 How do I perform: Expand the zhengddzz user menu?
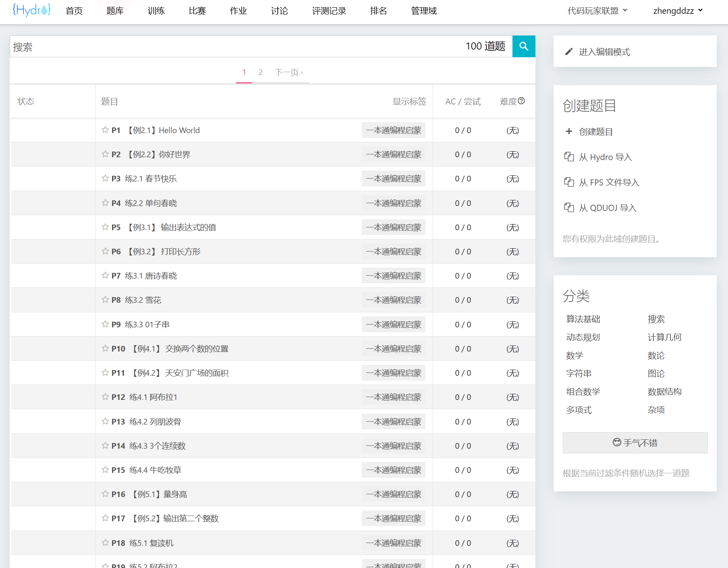tap(678, 11)
